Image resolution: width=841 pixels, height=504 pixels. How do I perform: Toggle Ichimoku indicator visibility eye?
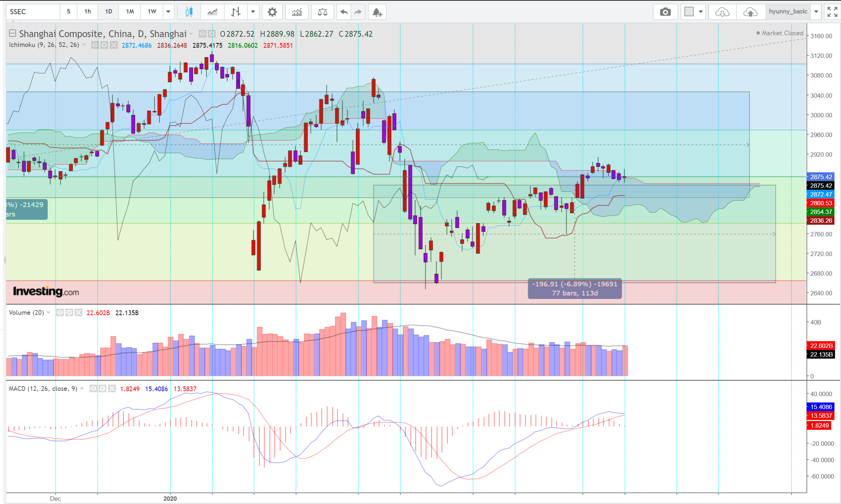95,45
